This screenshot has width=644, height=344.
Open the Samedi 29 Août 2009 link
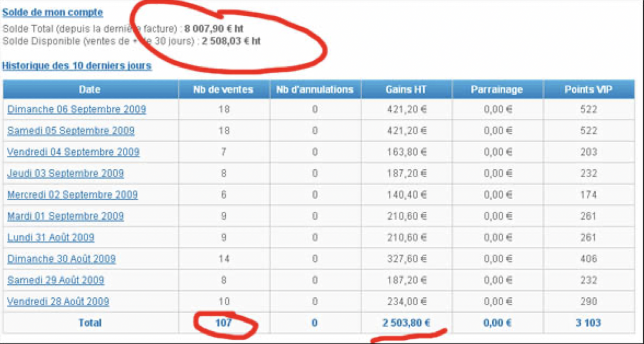tap(56, 280)
